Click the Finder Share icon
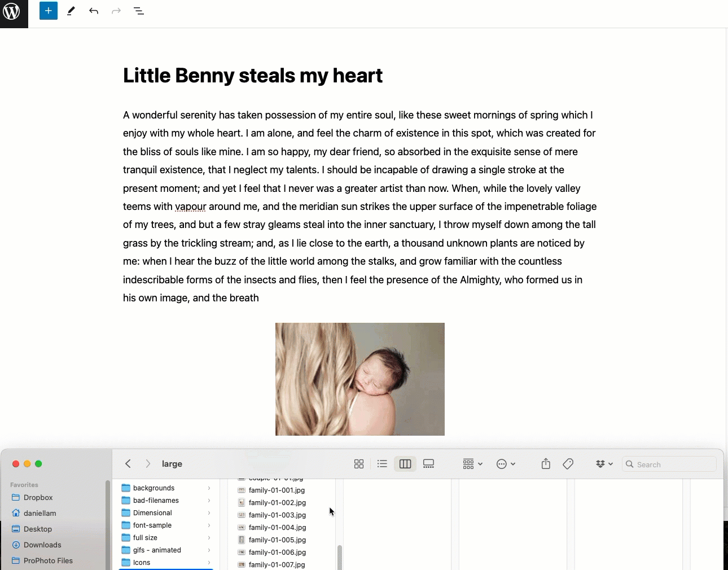This screenshot has width=728, height=570. [x=546, y=464]
